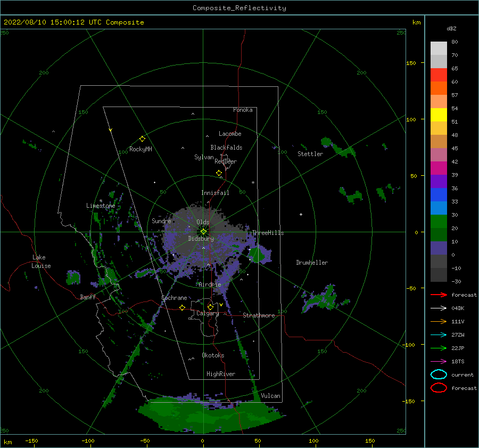The width and height of the screenshot is (479, 448).
Task: Click the white asterisk east of Innisfail
Action: (253, 183)
